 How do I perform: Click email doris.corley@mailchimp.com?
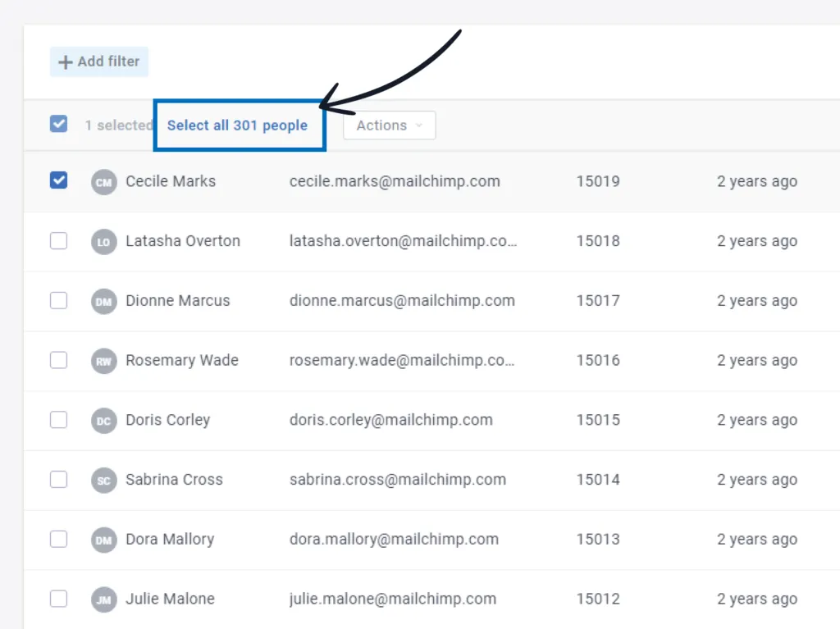click(391, 420)
